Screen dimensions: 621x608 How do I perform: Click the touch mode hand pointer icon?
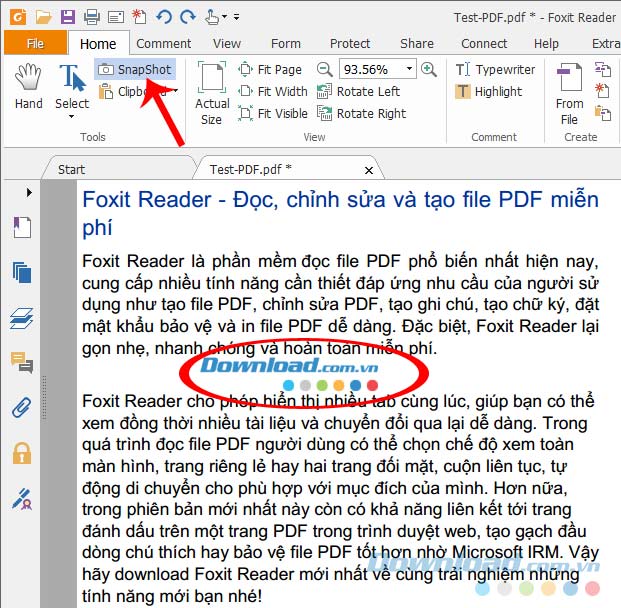[x=211, y=17]
